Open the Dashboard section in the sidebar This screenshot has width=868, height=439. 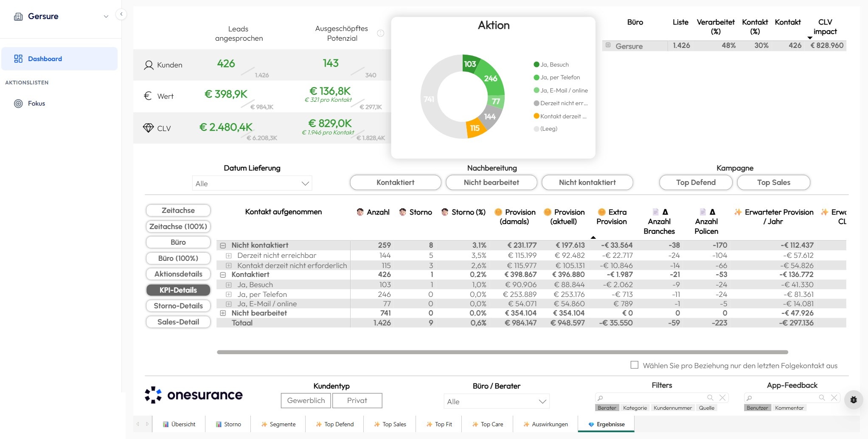(45, 59)
